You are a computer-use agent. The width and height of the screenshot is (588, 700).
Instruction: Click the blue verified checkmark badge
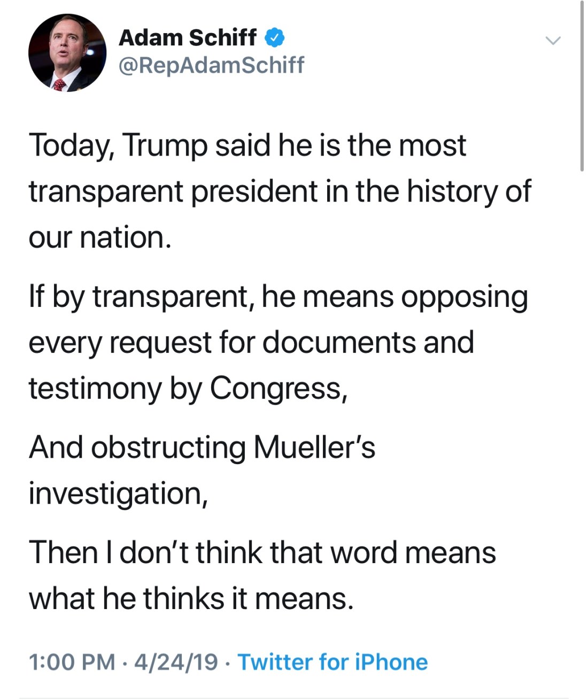point(275,37)
